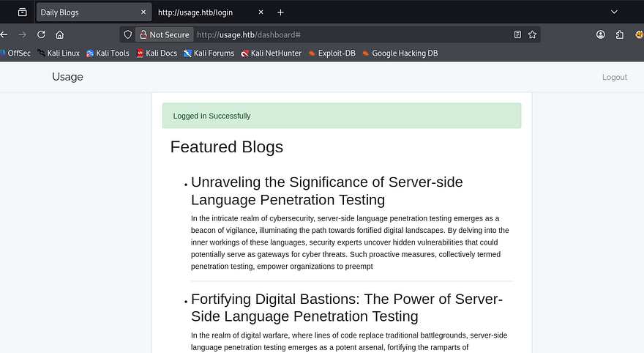644x353 pixels.
Task: Open the Firefox View icon
Action: (x=23, y=12)
